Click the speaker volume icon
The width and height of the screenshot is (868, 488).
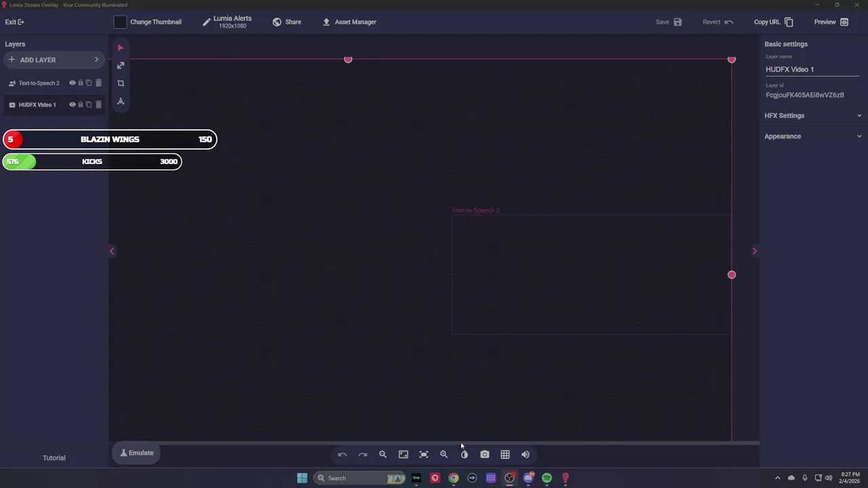pyautogui.click(x=526, y=455)
